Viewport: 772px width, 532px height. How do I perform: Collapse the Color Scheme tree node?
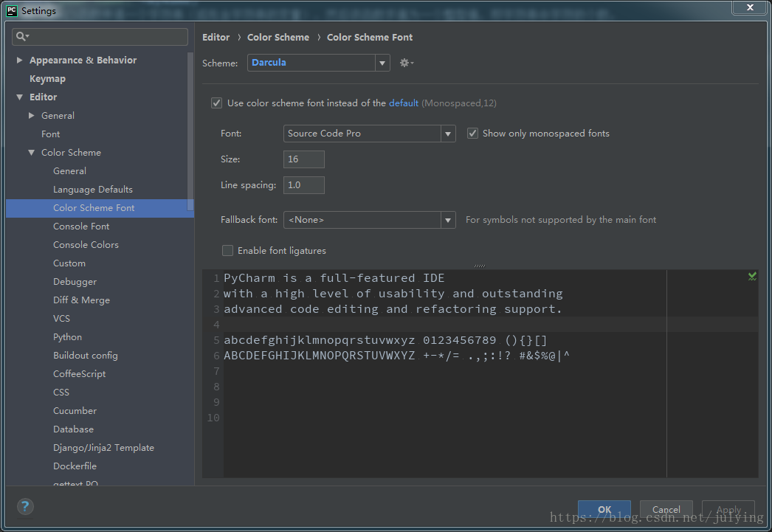click(x=32, y=153)
